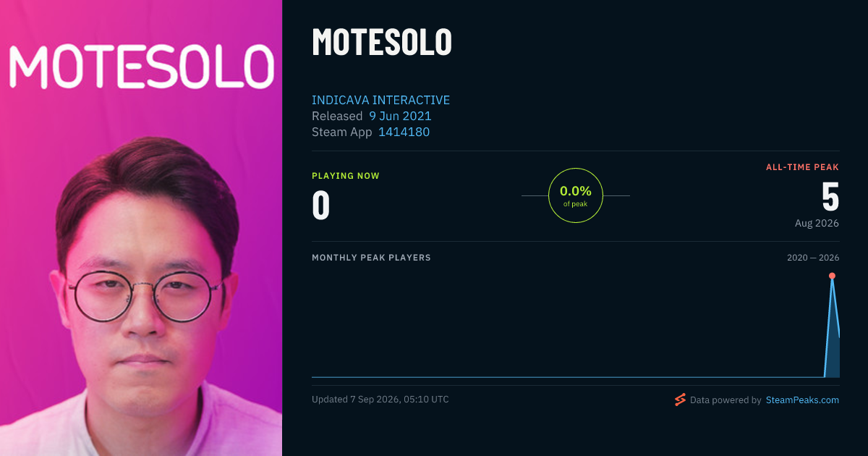This screenshot has width=868, height=456.
Task: Click the MOTESOLO game title heading
Action: 382,42
